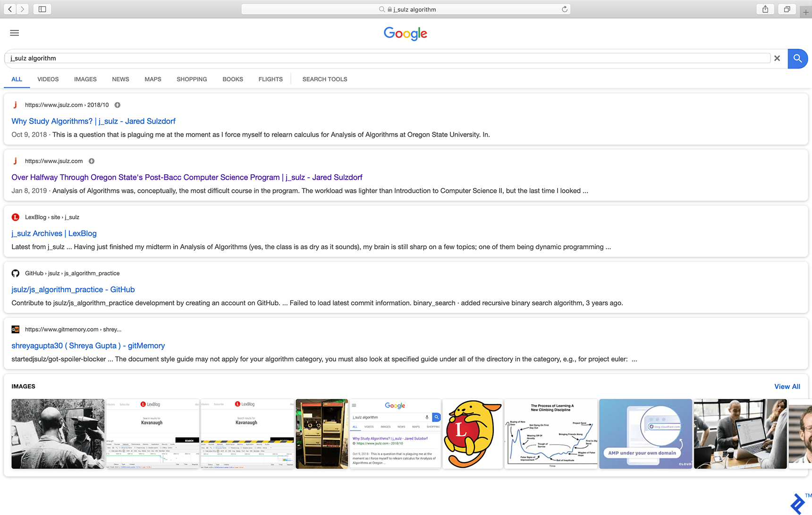812x515 pixels.
Task: Open 'shreyagupta30 ( Shreya Gupta ) - gitMemory' link
Action: click(88, 346)
